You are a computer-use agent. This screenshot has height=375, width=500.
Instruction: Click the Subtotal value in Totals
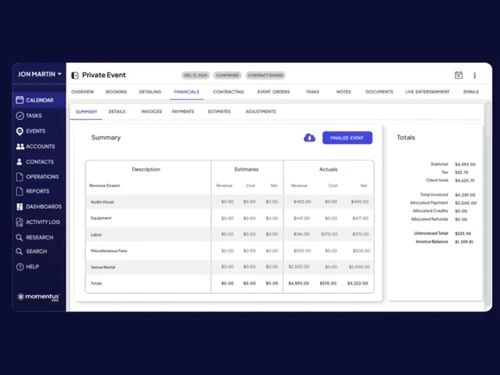tap(465, 164)
